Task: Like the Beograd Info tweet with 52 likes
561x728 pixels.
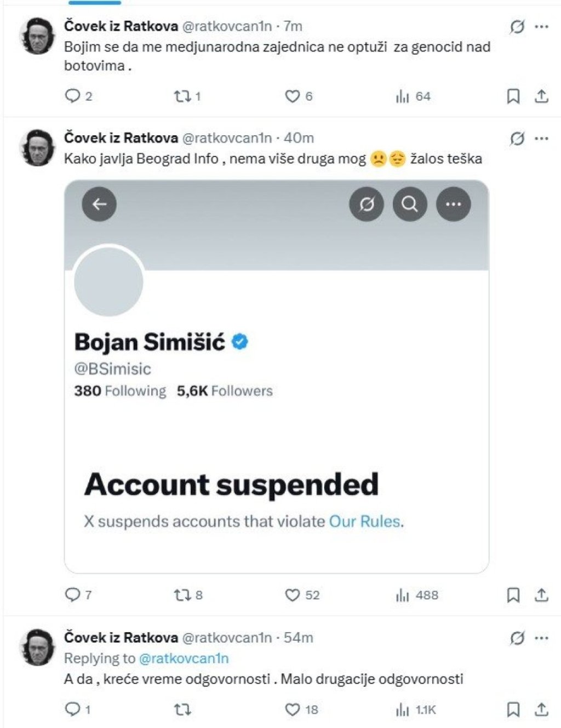Action: (x=293, y=595)
